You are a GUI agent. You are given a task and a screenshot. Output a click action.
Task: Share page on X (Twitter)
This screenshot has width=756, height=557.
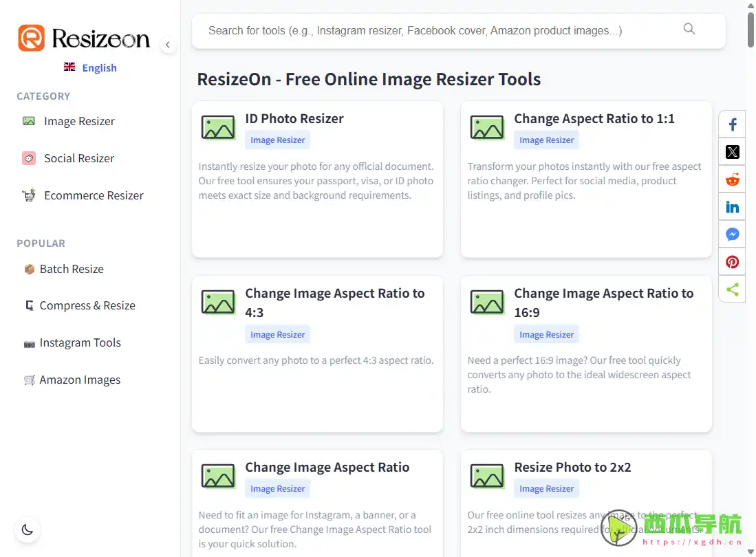(x=733, y=152)
